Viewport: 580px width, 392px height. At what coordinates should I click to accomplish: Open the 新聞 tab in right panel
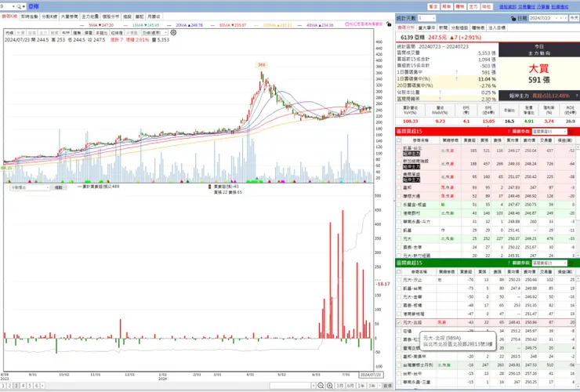click(x=443, y=27)
